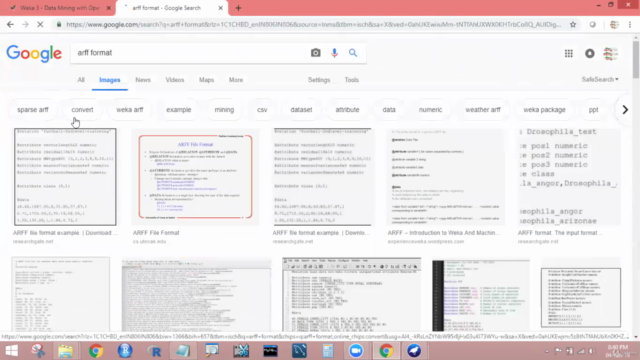Click the weka arff chip
This screenshot has height=360, width=640.
[130, 110]
